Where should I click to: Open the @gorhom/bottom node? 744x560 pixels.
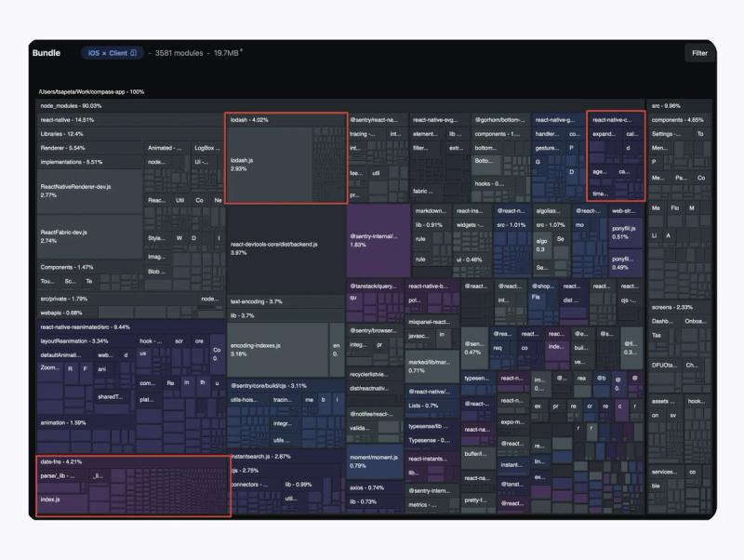500,120
